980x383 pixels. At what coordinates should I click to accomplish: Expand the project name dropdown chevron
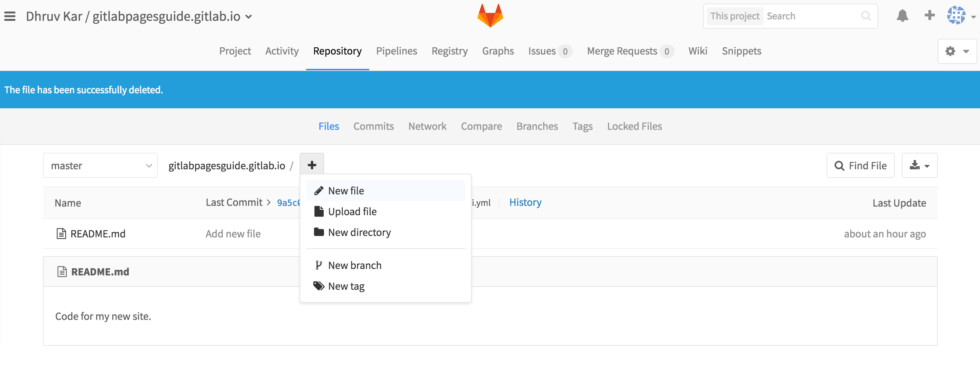248,17
